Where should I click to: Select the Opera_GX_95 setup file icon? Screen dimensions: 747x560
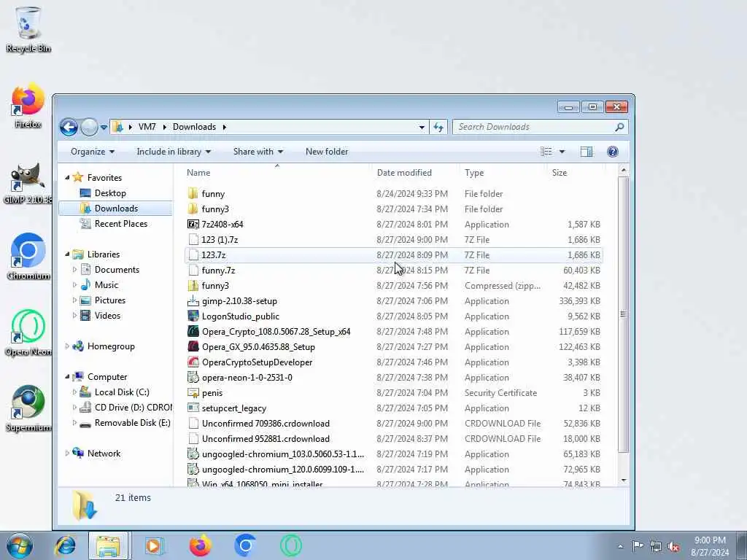click(193, 346)
